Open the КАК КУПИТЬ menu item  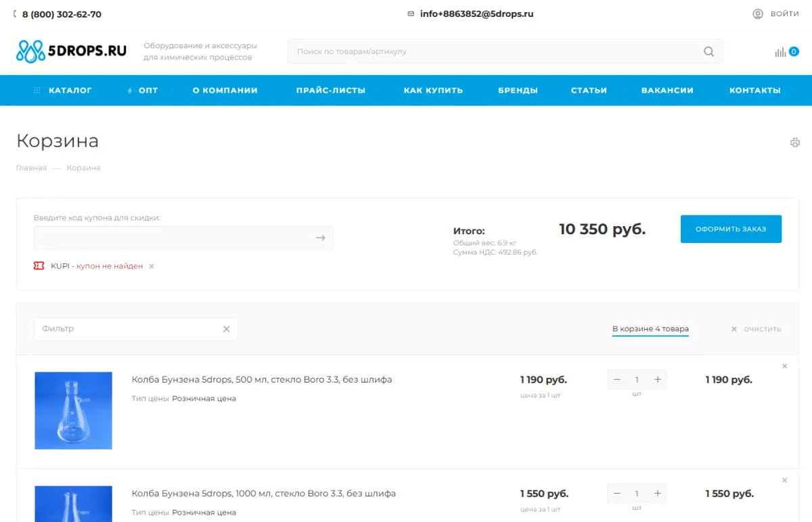(433, 90)
